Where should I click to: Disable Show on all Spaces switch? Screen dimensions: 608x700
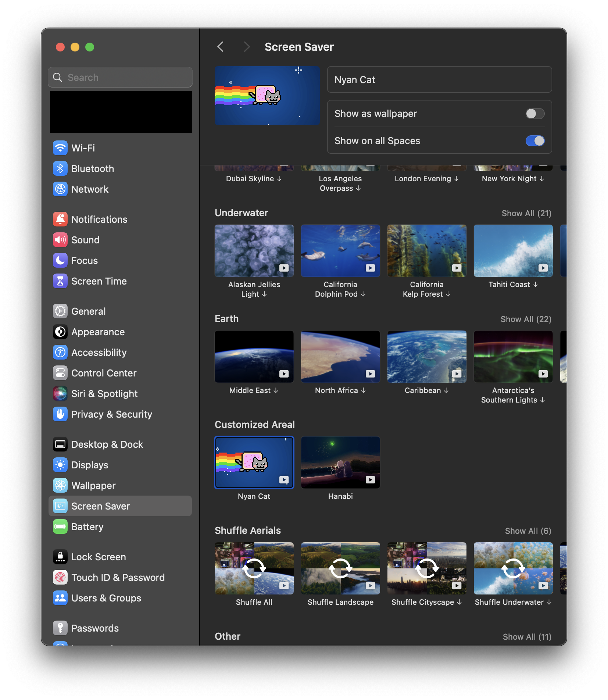click(x=535, y=141)
